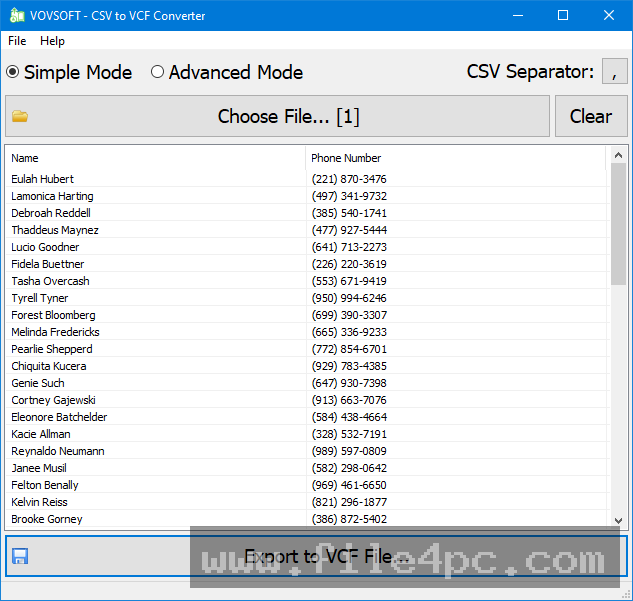Click the scroll down arrow of the list
The width and height of the screenshot is (633, 601).
(618, 520)
